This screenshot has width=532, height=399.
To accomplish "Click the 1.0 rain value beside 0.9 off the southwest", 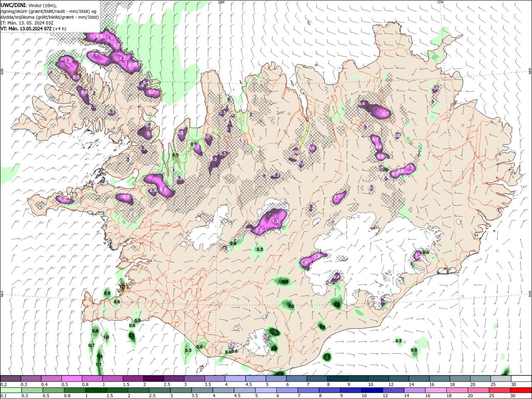I will (x=106, y=337).
